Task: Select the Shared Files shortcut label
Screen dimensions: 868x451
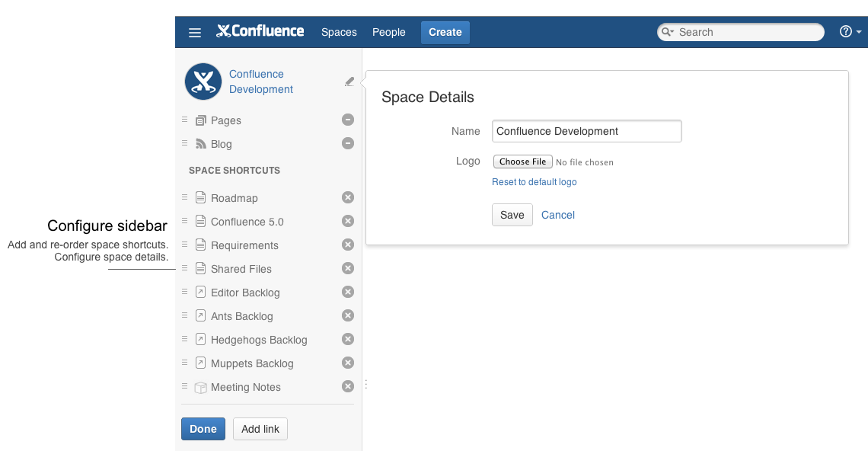Action: 241,269
